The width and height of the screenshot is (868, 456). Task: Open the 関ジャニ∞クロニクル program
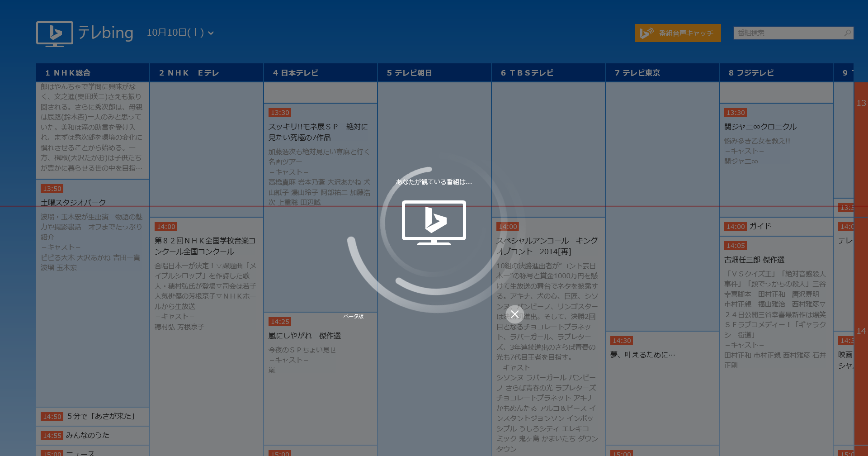(776, 160)
